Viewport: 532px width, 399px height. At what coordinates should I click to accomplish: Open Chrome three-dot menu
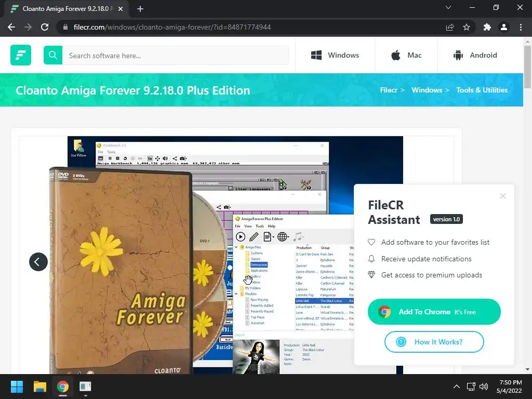[x=521, y=27]
